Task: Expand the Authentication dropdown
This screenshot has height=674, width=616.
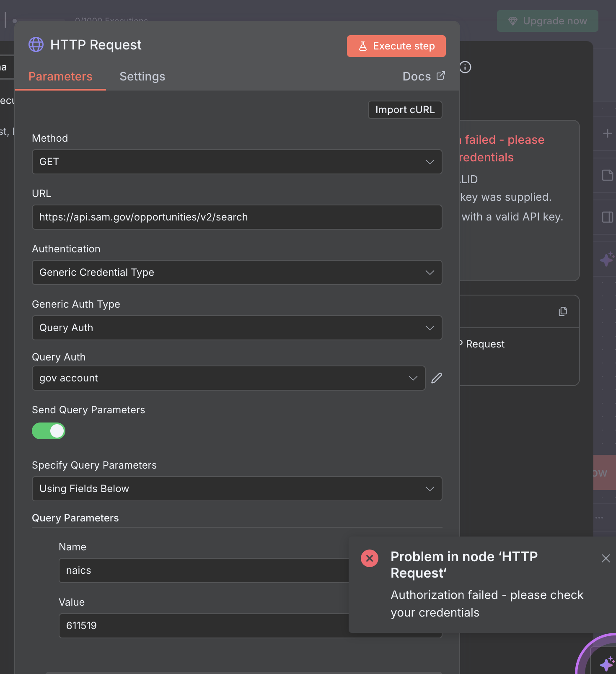Action: [237, 272]
